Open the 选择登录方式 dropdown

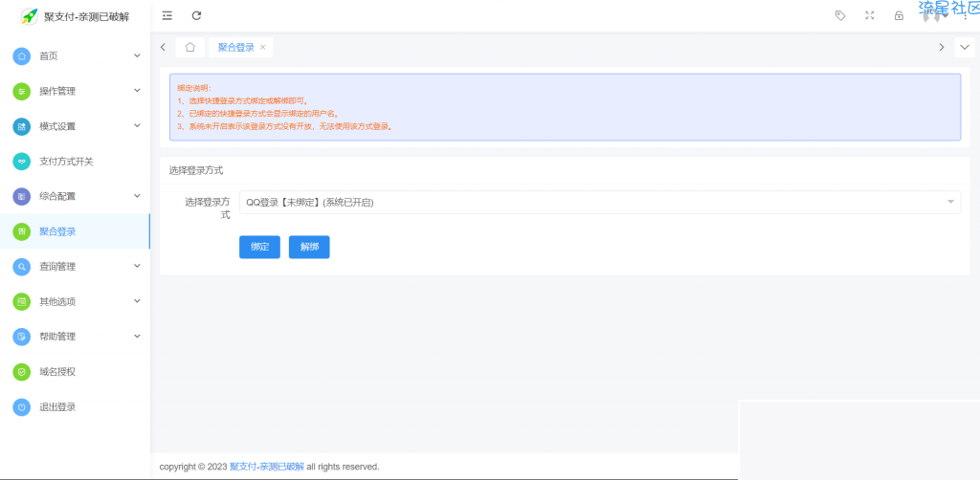click(599, 202)
